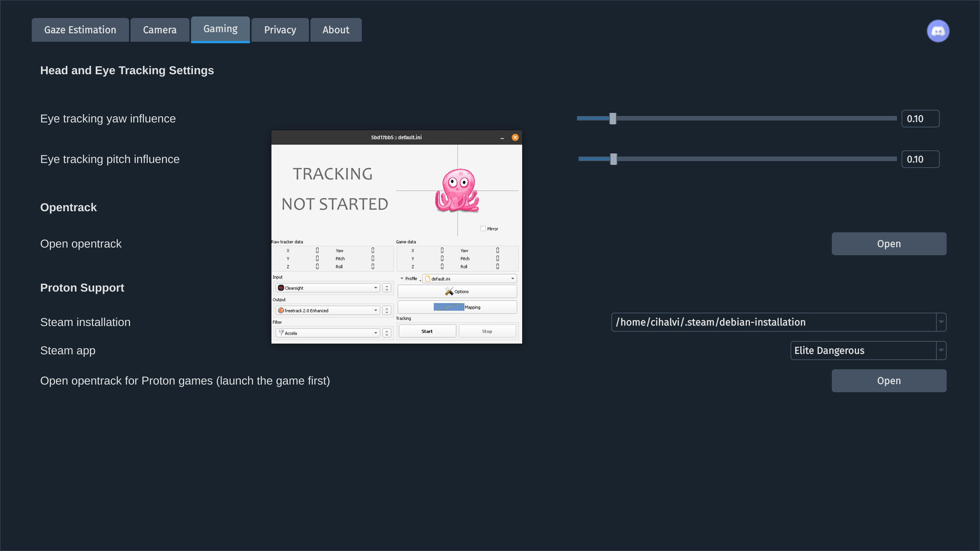Image resolution: width=980 pixels, height=551 pixels.
Task: Click the default.ini profile file icon
Action: click(428, 279)
